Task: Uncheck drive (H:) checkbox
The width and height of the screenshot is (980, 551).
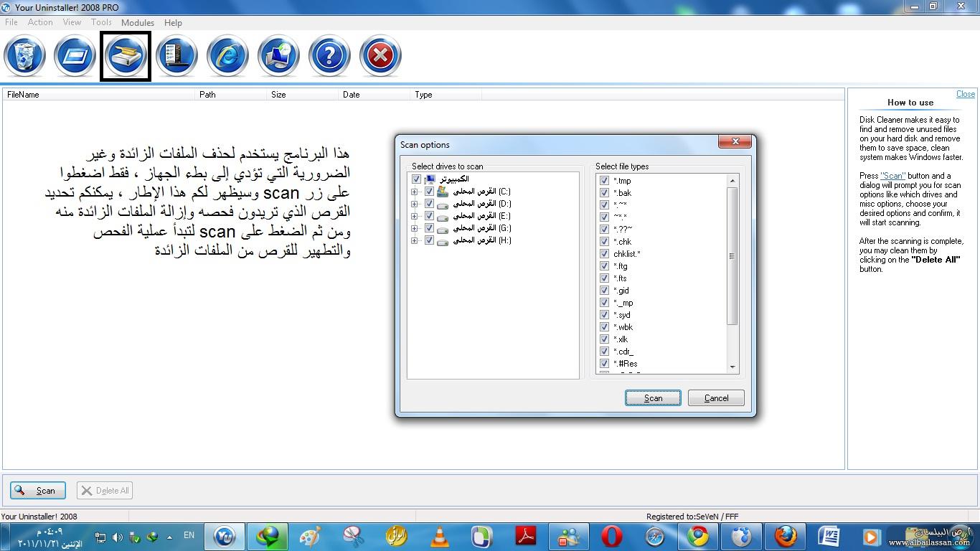Action: (429, 240)
